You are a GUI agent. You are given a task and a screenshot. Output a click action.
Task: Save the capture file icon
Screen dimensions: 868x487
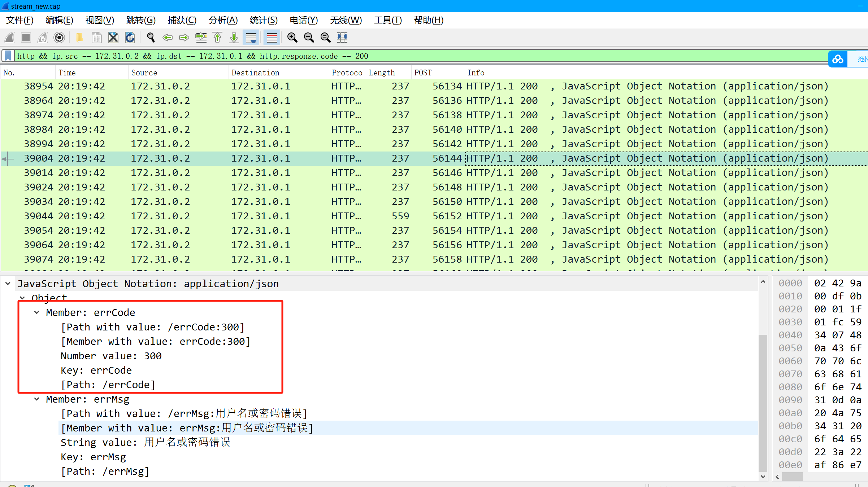(96, 38)
